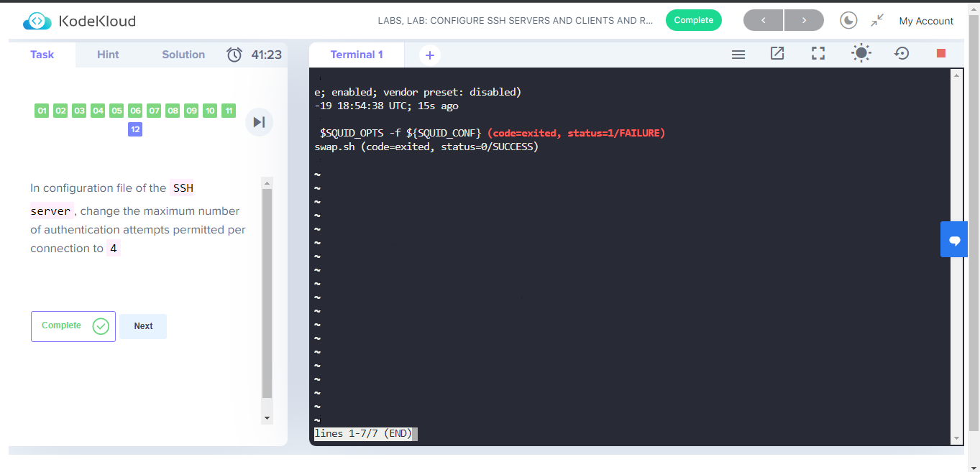Open terminal in new window icon
The height and width of the screenshot is (472, 980).
pos(777,53)
